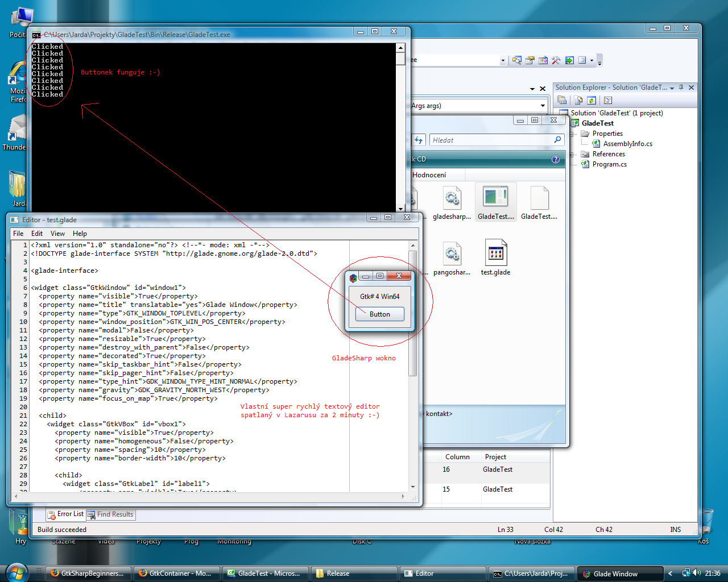Open the Toolbox via hammer-and-wrench icon
This screenshot has height=582, width=728.
(556, 60)
